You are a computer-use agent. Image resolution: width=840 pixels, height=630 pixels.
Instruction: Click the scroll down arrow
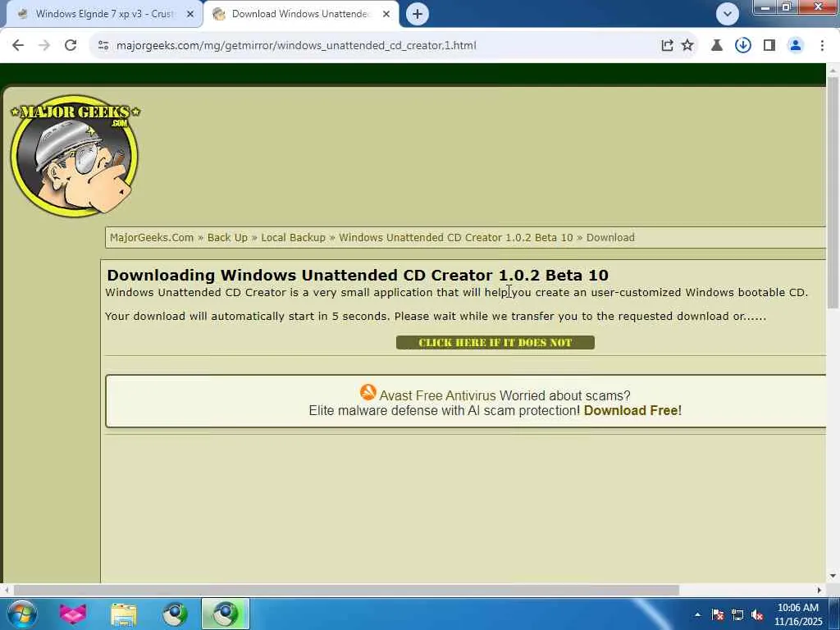833,577
